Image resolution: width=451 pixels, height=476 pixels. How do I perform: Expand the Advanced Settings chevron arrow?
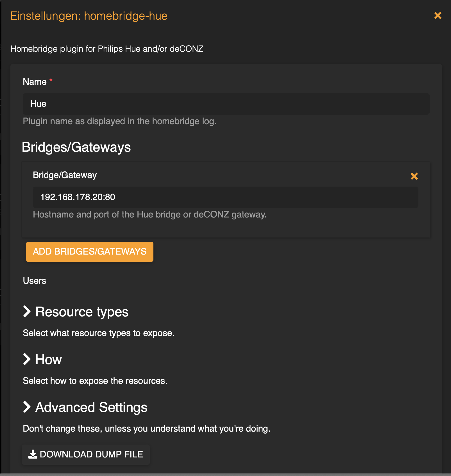click(x=27, y=407)
